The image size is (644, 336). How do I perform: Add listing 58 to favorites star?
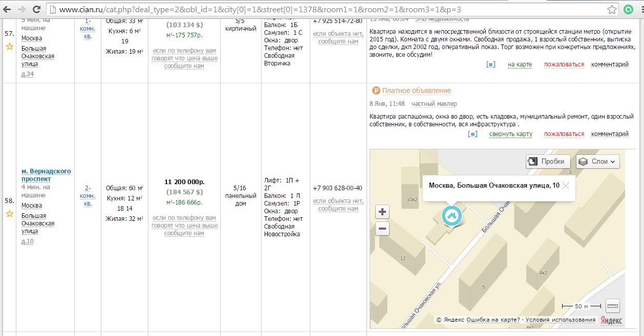[x=9, y=213]
